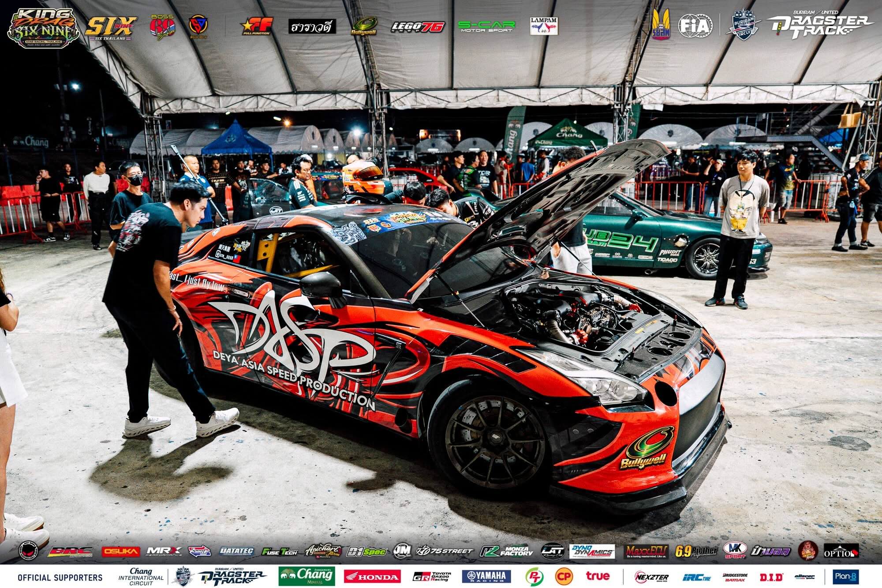Click the 6.9 Brother Performance logo
The width and height of the screenshot is (882, 588).
click(696, 551)
